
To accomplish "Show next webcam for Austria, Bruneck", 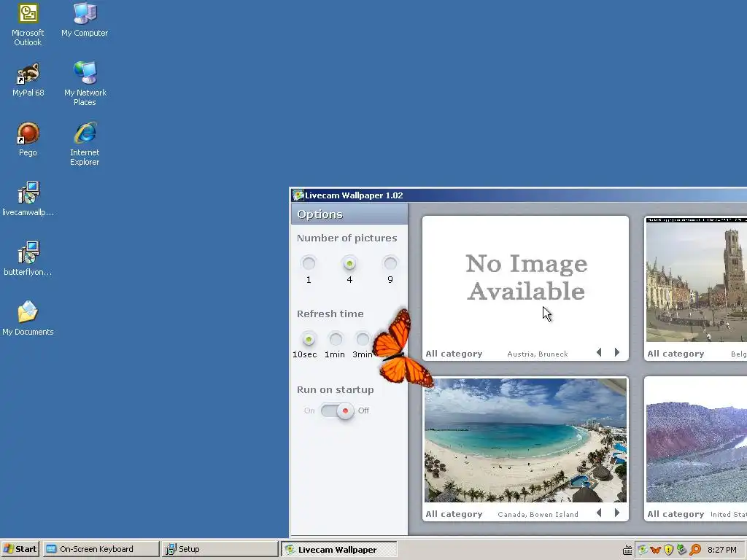I will coord(617,352).
